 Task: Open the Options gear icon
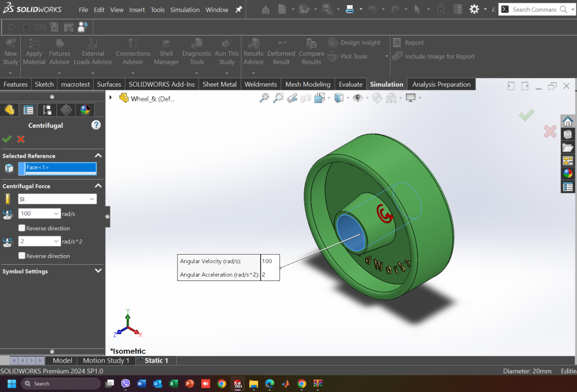(x=474, y=9)
